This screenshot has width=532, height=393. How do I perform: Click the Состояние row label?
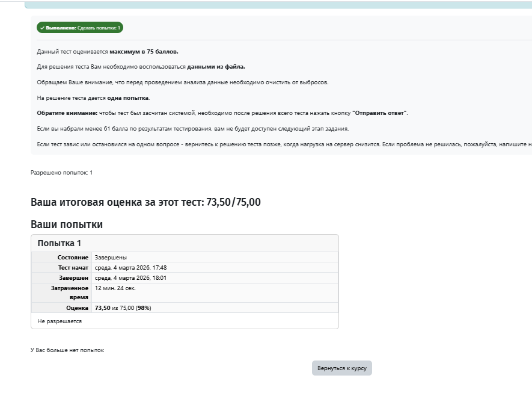73,258
